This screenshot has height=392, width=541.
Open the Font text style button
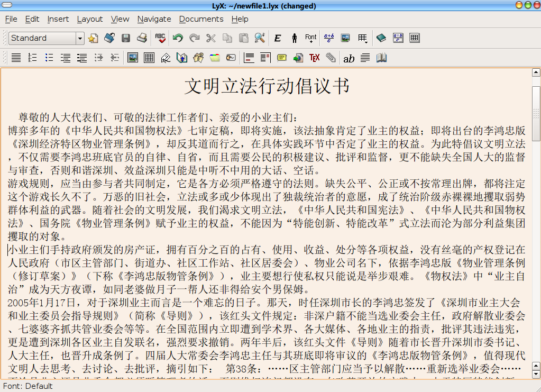pyautogui.click(x=311, y=38)
